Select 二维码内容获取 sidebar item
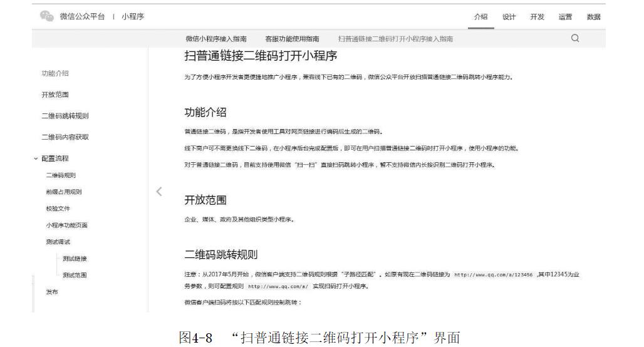Screen dimensions: 644x347 click(65, 137)
